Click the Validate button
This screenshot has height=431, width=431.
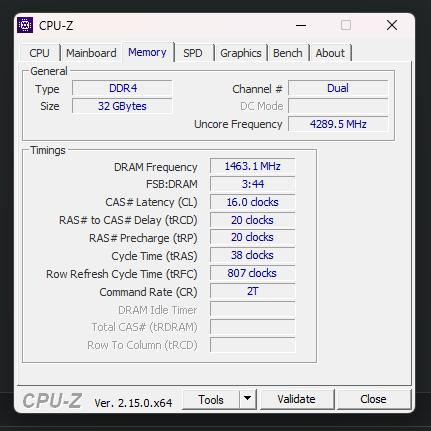296,399
